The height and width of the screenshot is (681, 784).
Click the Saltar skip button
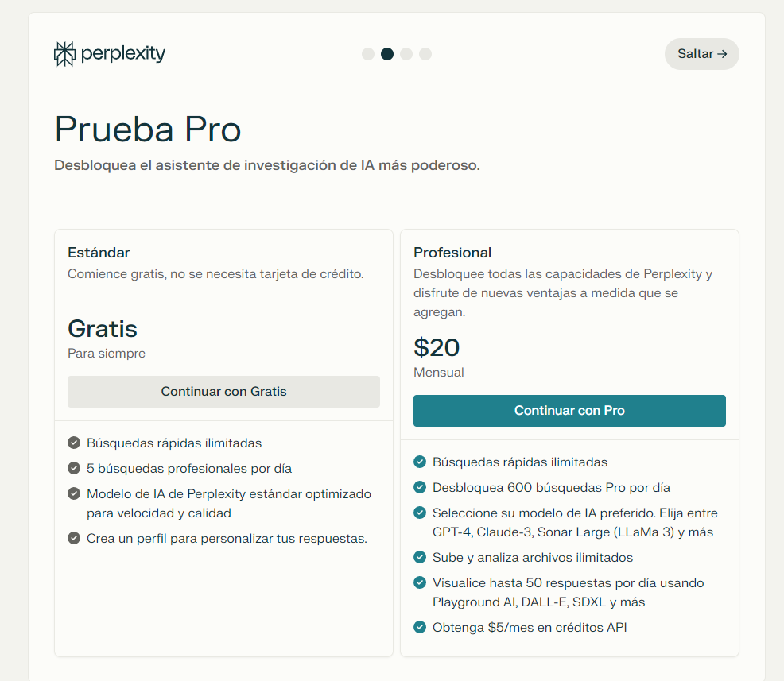coord(701,54)
